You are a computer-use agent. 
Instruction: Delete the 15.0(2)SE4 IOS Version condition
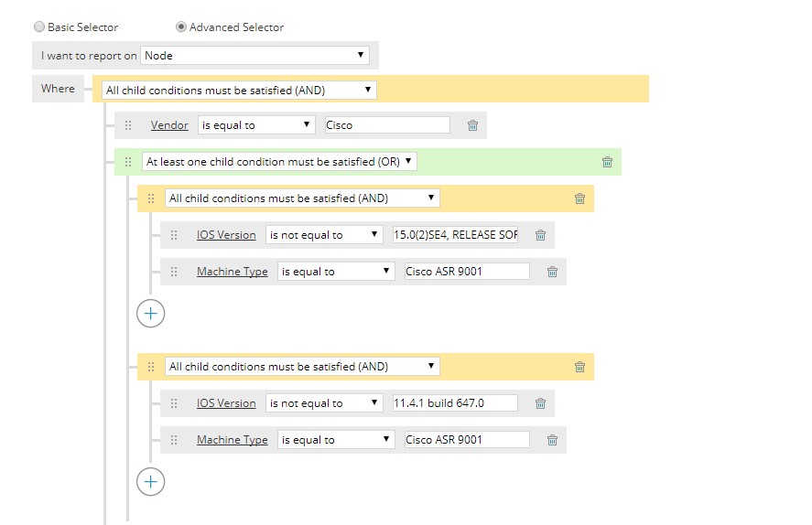tap(540, 235)
